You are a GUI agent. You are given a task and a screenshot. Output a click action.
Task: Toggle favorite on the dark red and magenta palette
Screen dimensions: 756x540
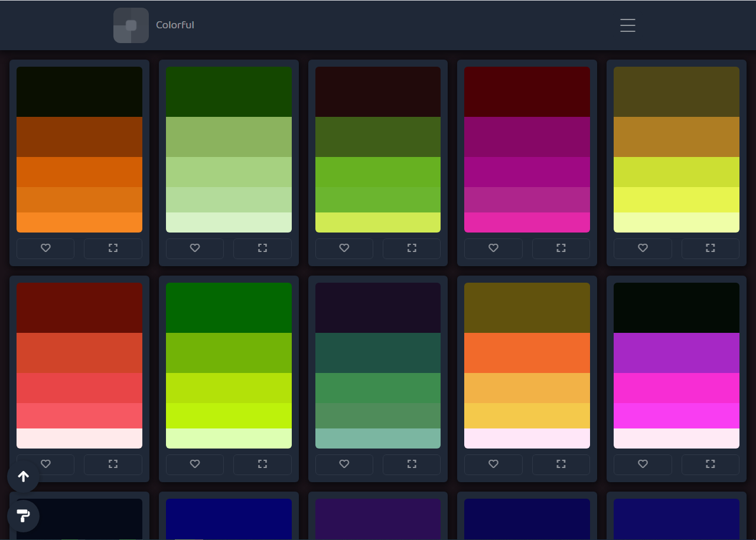(x=493, y=248)
